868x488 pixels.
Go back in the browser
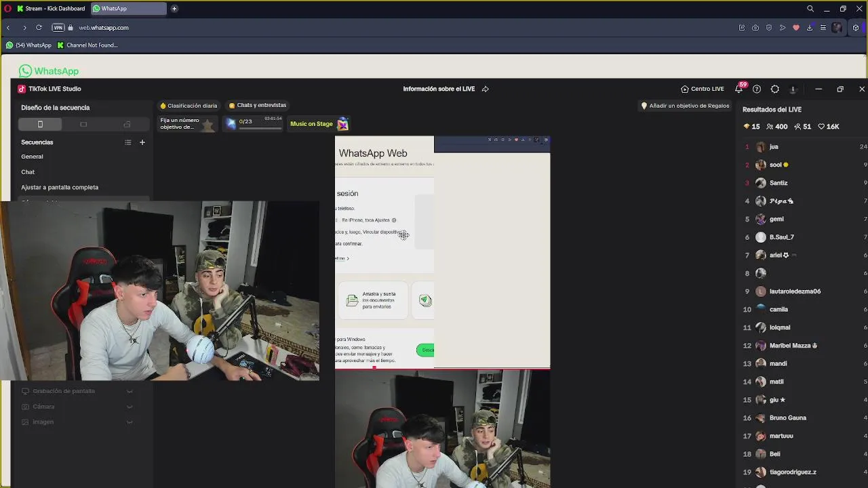coord(8,28)
